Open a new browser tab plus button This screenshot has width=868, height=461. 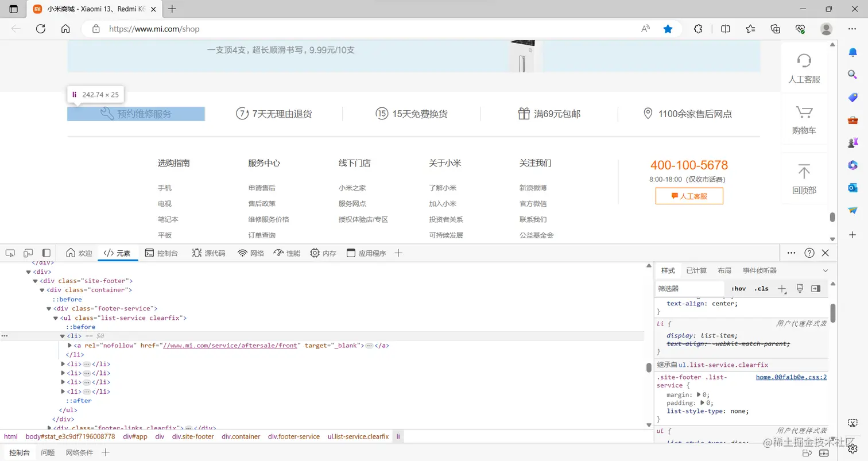(172, 9)
